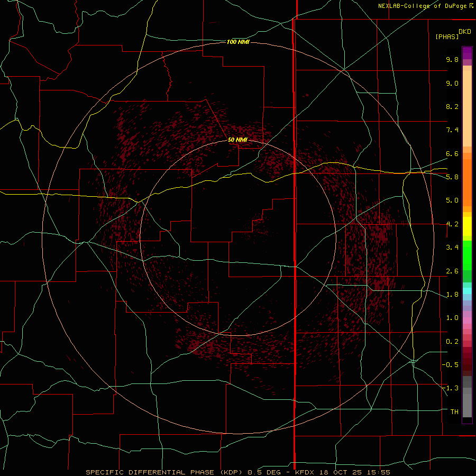476x476 pixels.
Task: Click the gray bottom segment of color bar
Action: coord(467,397)
